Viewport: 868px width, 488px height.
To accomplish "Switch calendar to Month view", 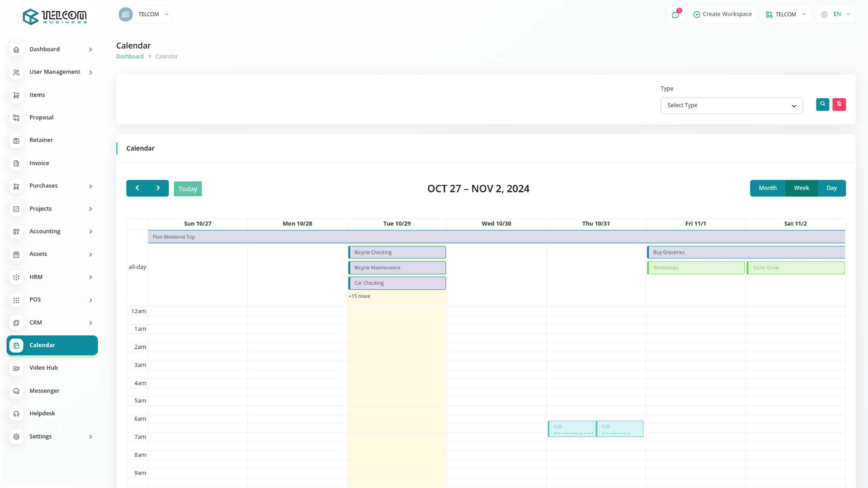I will point(767,188).
